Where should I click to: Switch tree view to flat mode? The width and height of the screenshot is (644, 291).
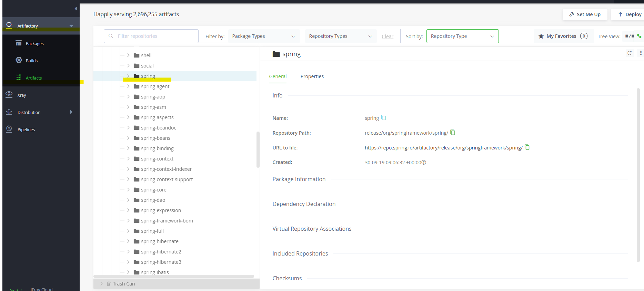click(629, 36)
